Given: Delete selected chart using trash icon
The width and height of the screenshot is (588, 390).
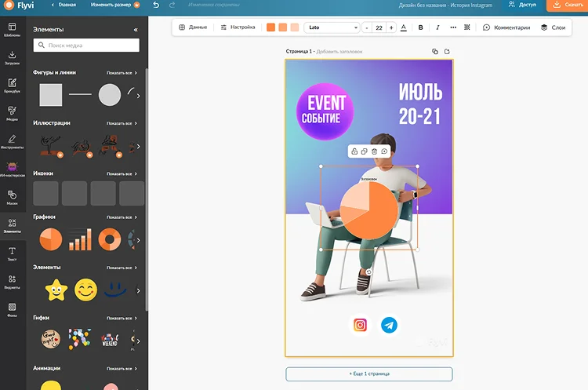Looking at the screenshot, I should point(374,151).
